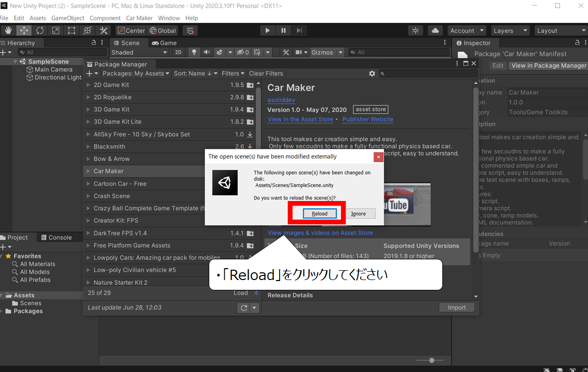Click View in Package Manager button
Screen dimensions: 588x372
pos(549,66)
